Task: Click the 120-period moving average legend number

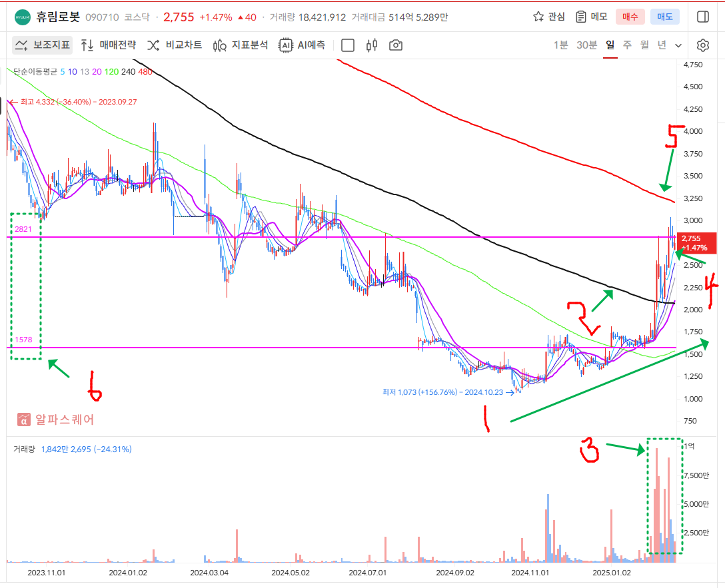Action: click(111, 72)
